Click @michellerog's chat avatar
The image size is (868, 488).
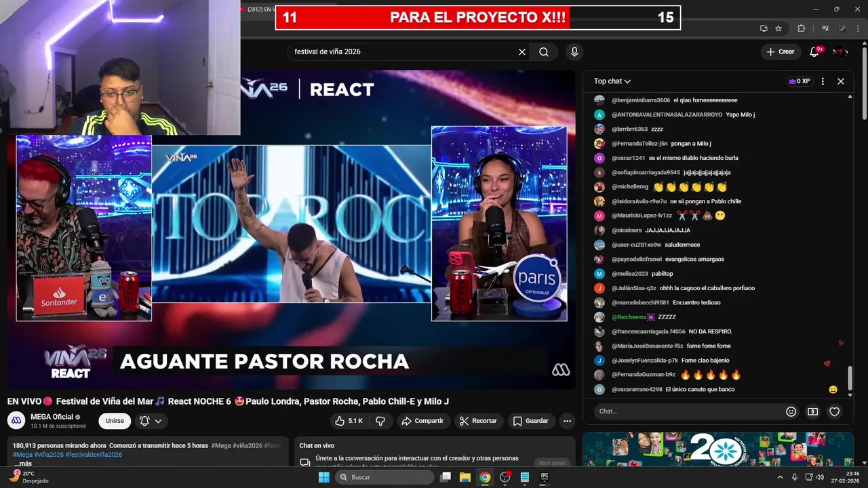pos(599,187)
